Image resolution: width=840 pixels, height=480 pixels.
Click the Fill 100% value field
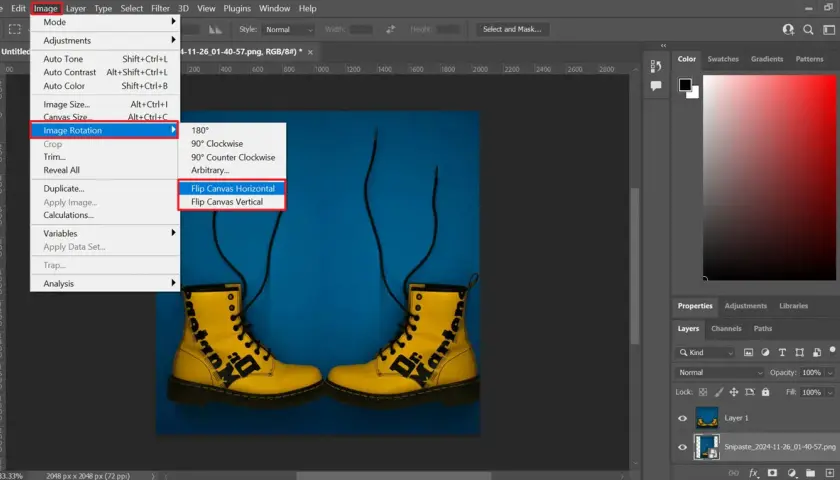(811, 393)
